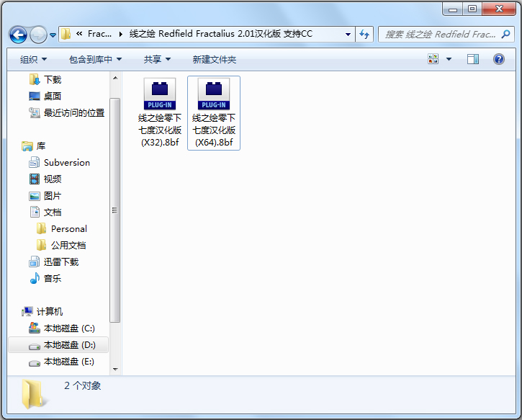Expand the arrow after Frac... breadcrumb

[x=120, y=34]
